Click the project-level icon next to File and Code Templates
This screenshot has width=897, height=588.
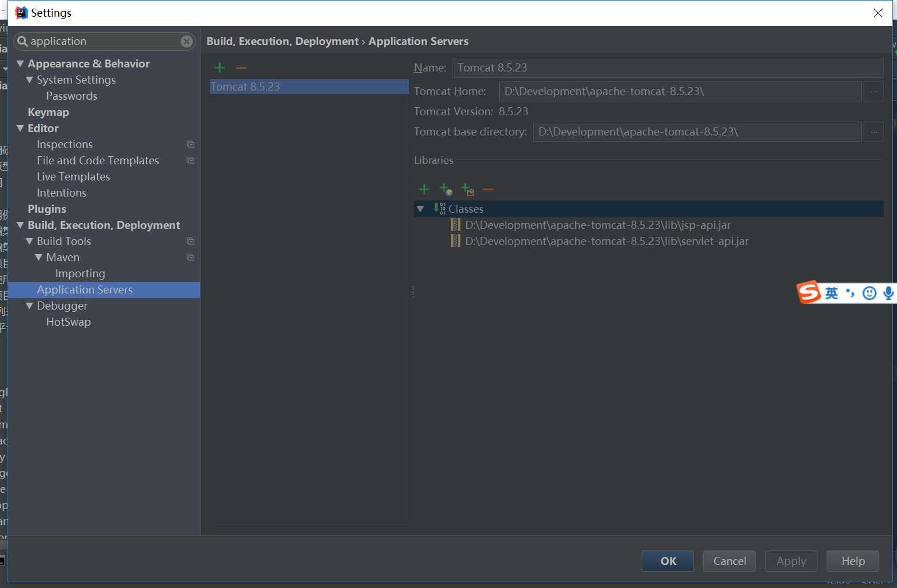tap(191, 161)
